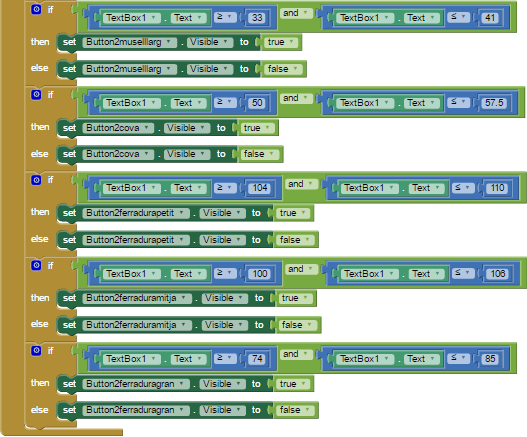Open true dropdown for Button2muselllarg Visible
Screen dimensions: 527x437
tap(291, 42)
